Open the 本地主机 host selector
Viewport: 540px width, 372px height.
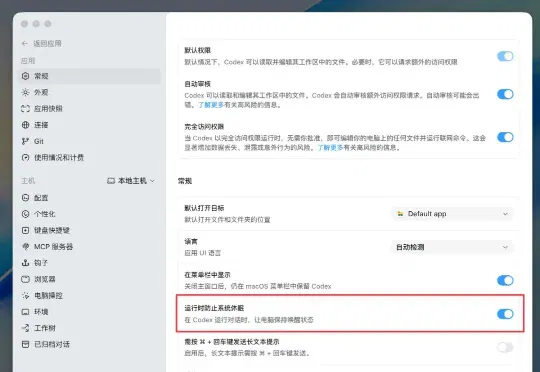131,181
